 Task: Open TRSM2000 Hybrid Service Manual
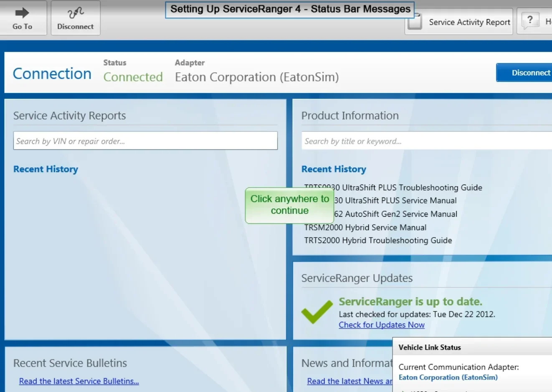(x=365, y=228)
